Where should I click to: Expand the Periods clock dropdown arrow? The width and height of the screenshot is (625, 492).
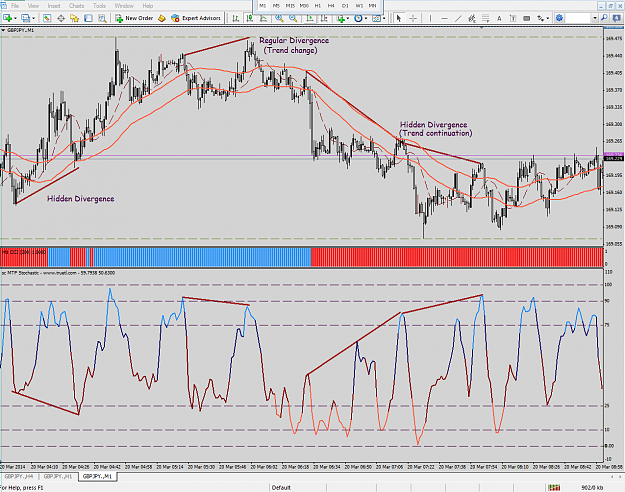[x=366, y=18]
